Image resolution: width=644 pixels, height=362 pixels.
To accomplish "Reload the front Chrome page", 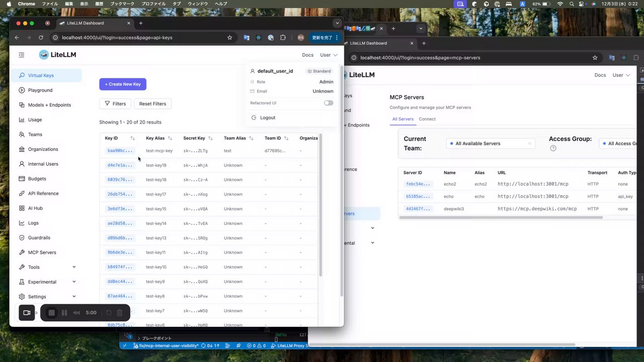I will pos(41,37).
